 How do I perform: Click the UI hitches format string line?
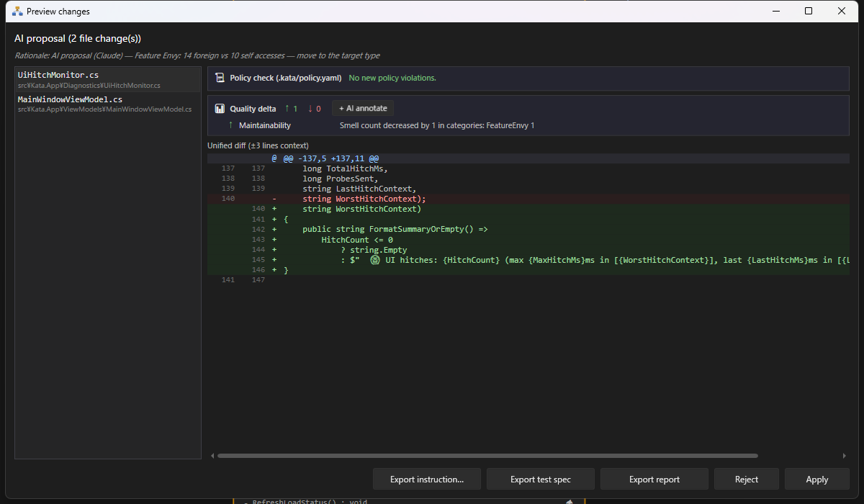click(528, 259)
